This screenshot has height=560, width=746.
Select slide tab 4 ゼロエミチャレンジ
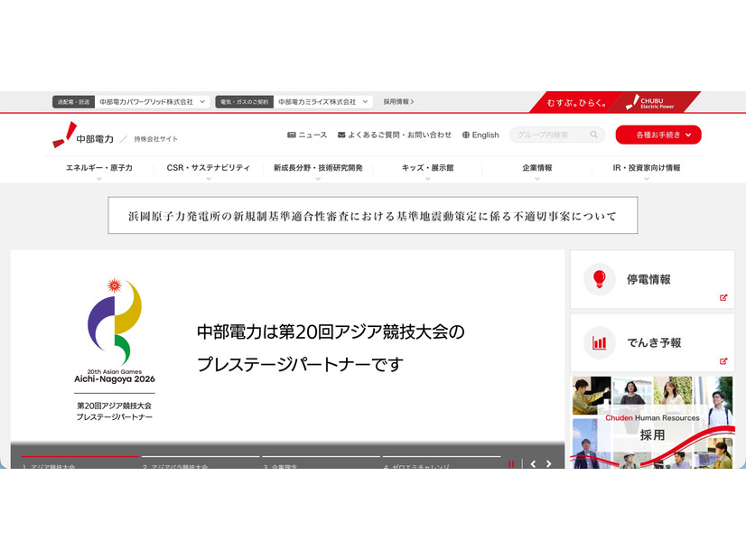(x=442, y=462)
